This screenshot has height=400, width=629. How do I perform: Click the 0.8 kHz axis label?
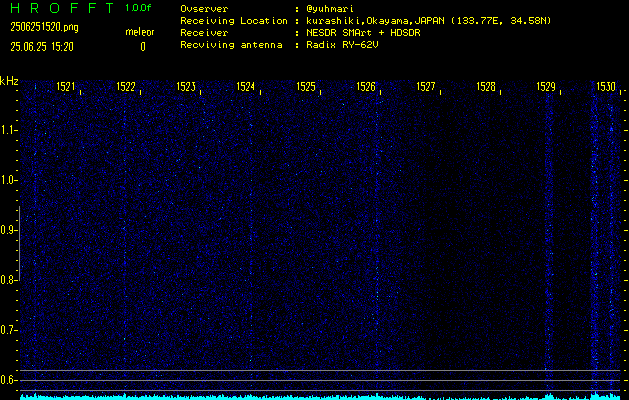[x=7, y=280]
